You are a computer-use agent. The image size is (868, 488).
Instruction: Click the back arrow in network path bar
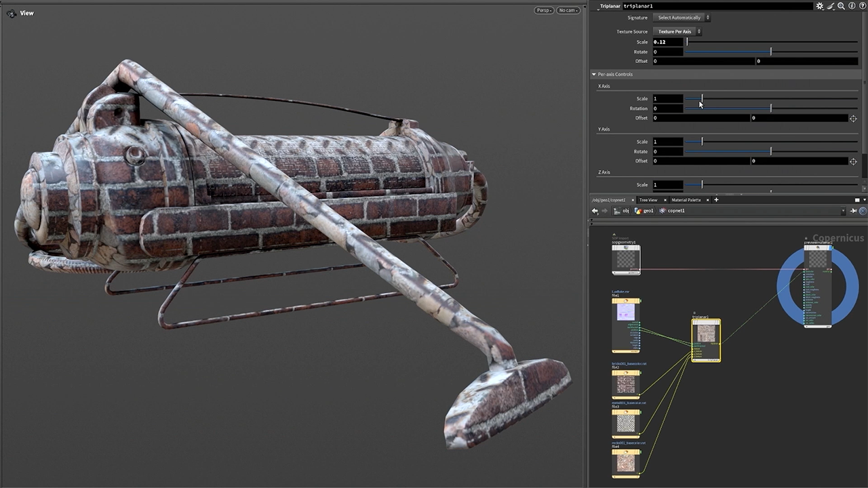click(595, 211)
